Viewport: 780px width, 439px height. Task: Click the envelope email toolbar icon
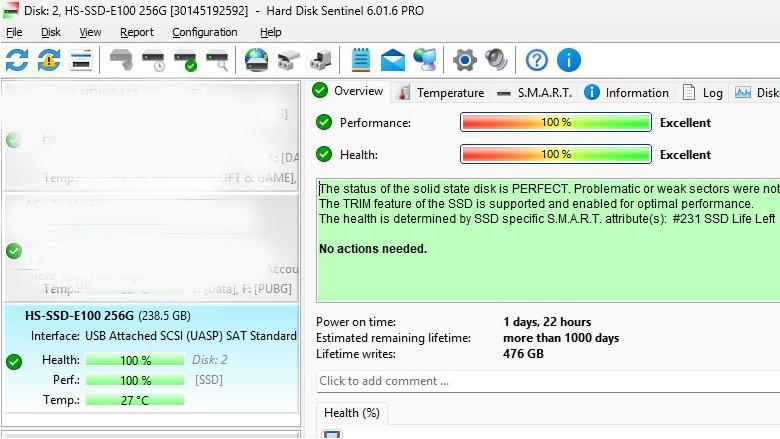tap(393, 60)
